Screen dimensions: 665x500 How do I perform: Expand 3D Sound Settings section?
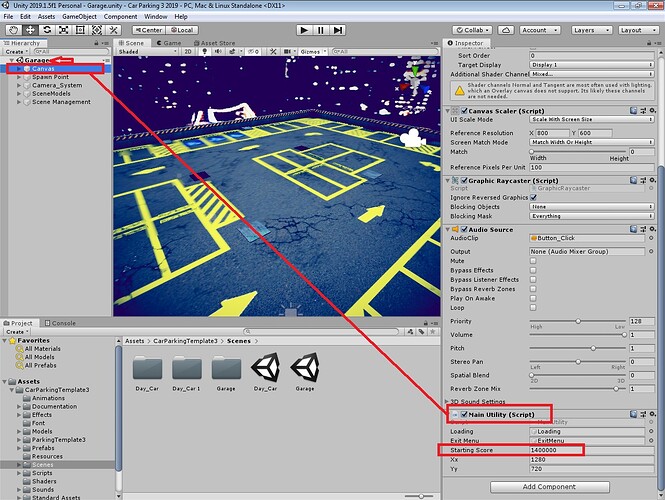point(447,401)
